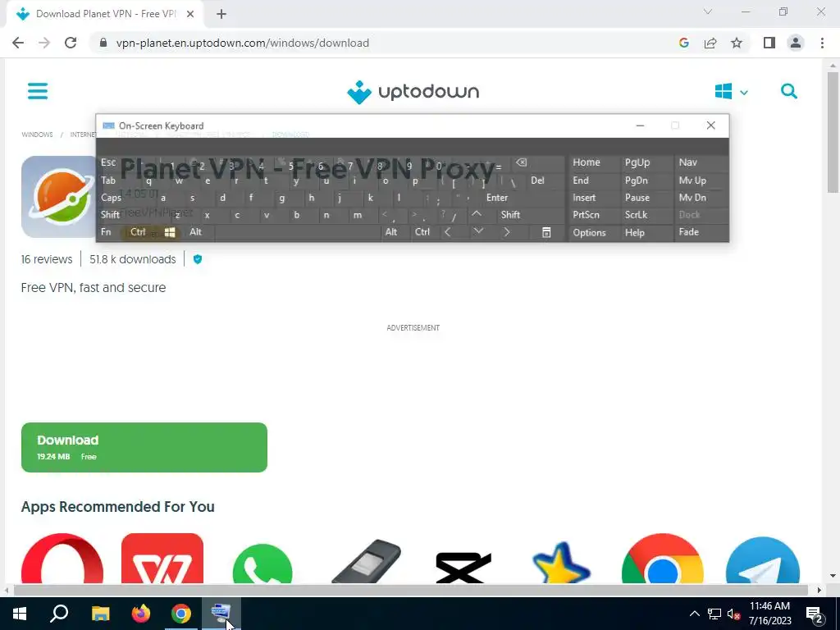Click the address bar URL field

click(x=242, y=43)
